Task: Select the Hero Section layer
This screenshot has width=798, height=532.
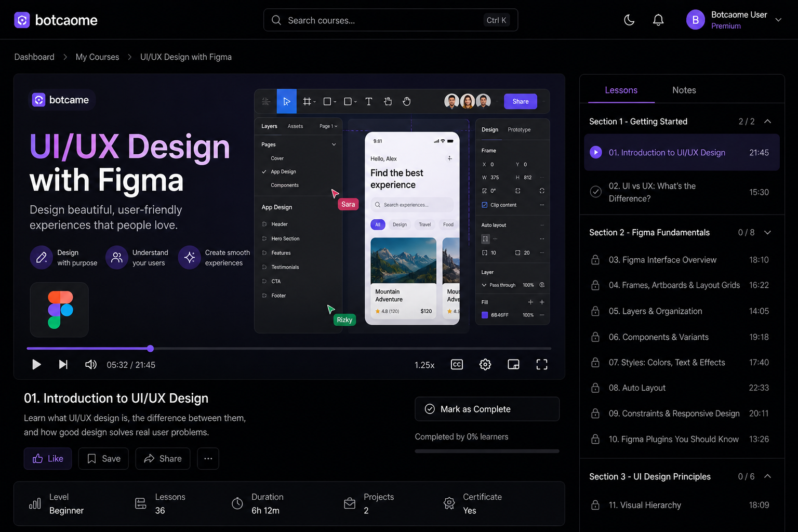Action: point(285,239)
